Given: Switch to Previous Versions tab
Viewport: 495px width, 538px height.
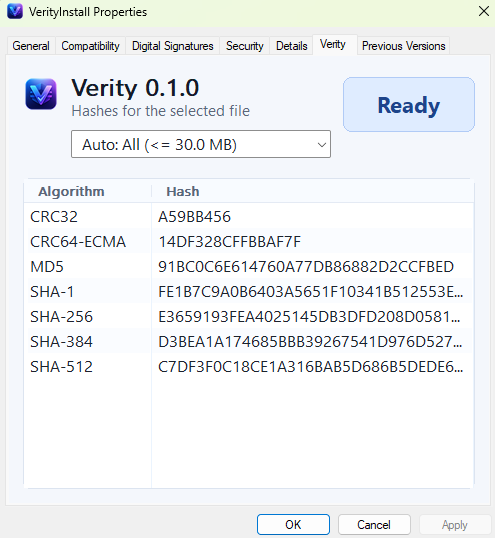Looking at the screenshot, I should coord(403,46).
